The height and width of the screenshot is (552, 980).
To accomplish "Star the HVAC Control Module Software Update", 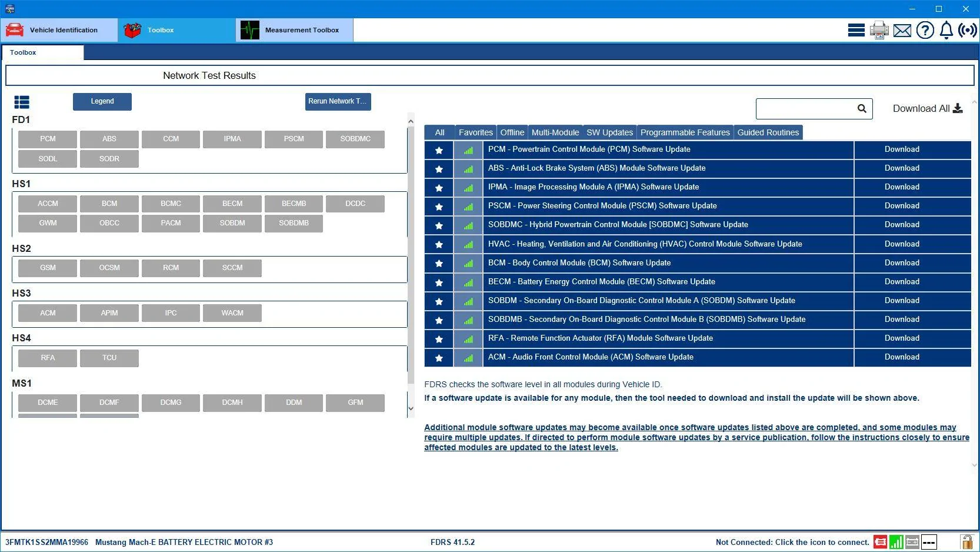I will 439,244.
